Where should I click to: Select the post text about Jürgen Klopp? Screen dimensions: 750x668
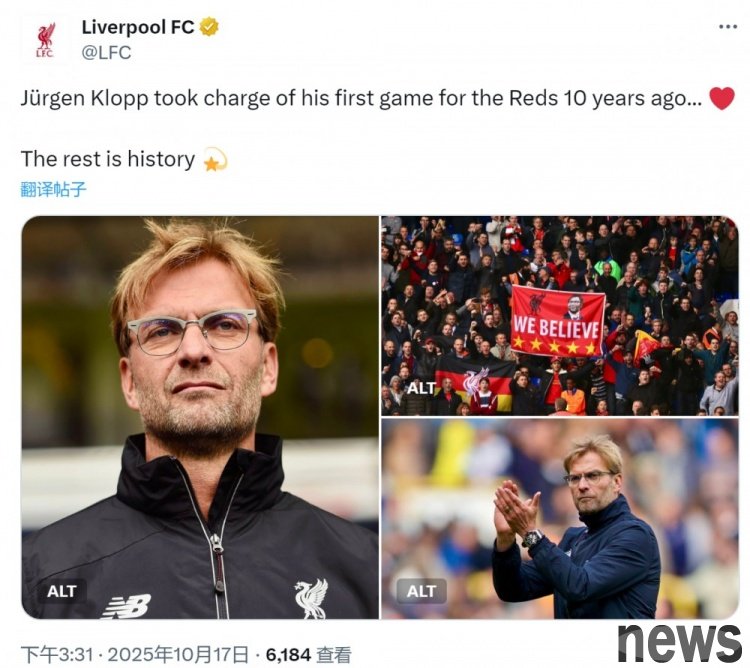click(x=362, y=99)
